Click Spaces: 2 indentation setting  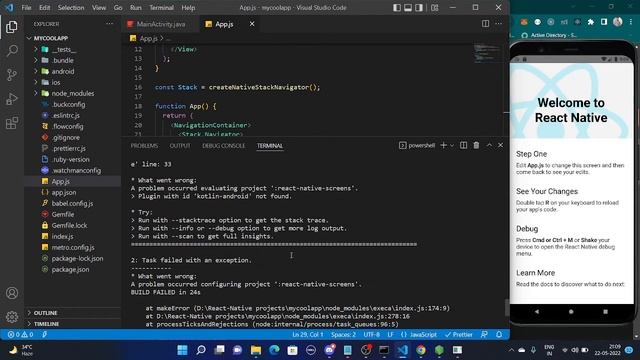point(343,334)
